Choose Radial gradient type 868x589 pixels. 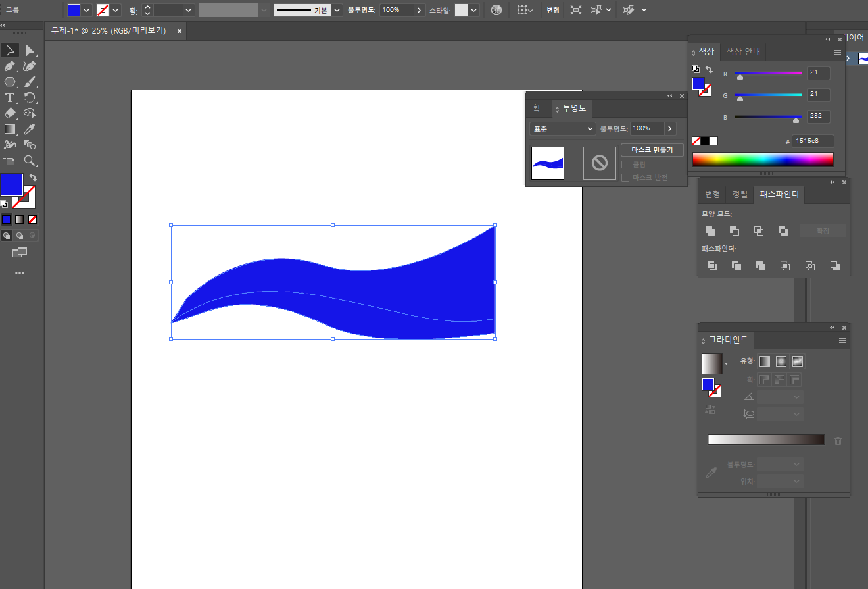[x=781, y=361]
